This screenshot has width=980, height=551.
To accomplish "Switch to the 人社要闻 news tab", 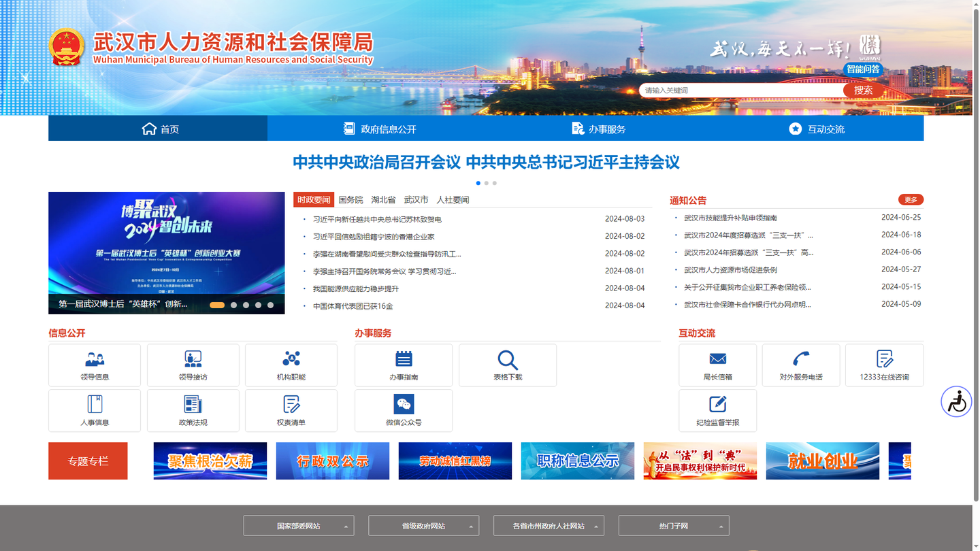I will [453, 199].
